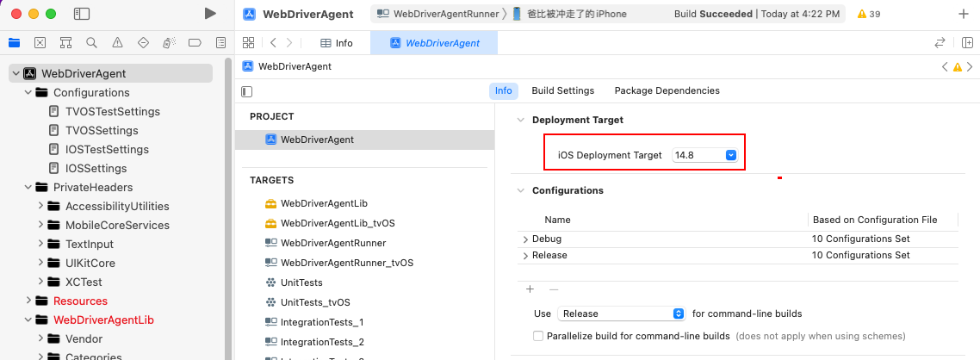Click Based on Configuration File header
This screenshot has height=360, width=980.
click(874, 220)
